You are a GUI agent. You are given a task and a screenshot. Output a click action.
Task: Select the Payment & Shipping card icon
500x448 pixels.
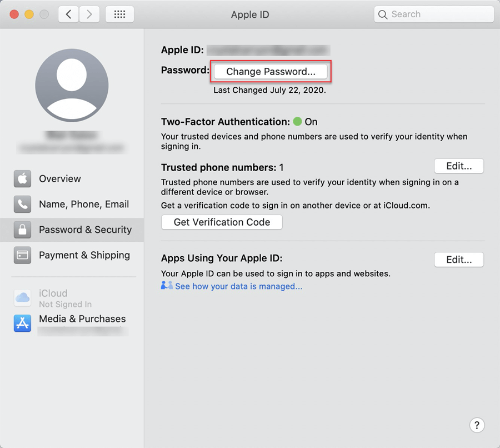click(x=22, y=255)
